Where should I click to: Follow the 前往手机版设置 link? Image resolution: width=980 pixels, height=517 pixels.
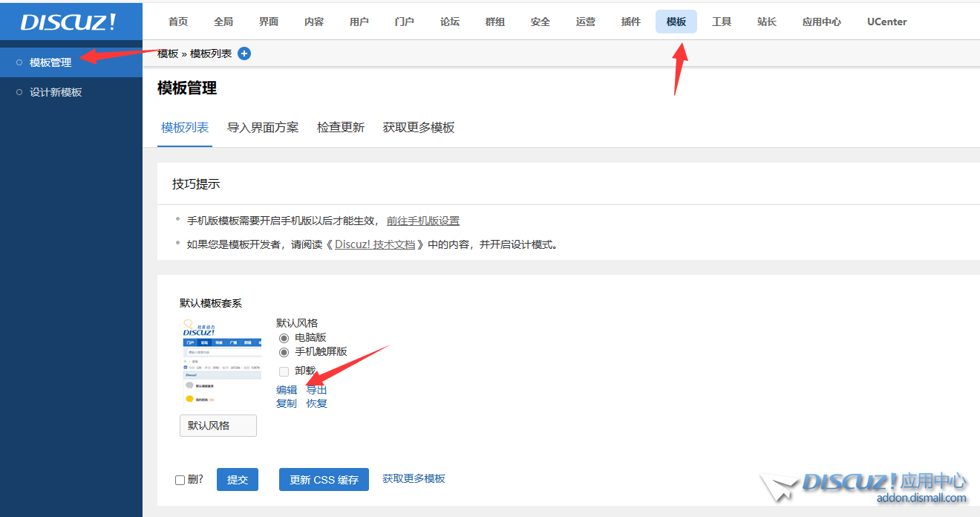tap(423, 221)
